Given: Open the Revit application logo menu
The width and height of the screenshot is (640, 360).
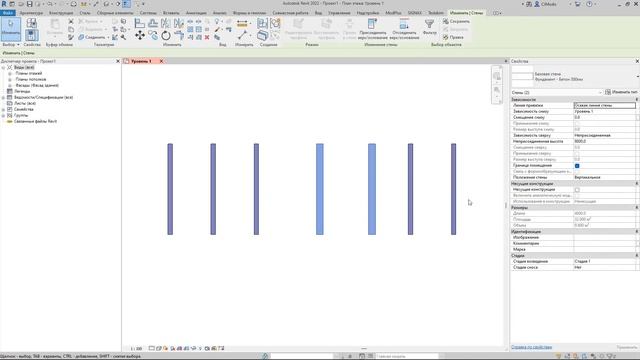Looking at the screenshot, I should tap(4, 4).
